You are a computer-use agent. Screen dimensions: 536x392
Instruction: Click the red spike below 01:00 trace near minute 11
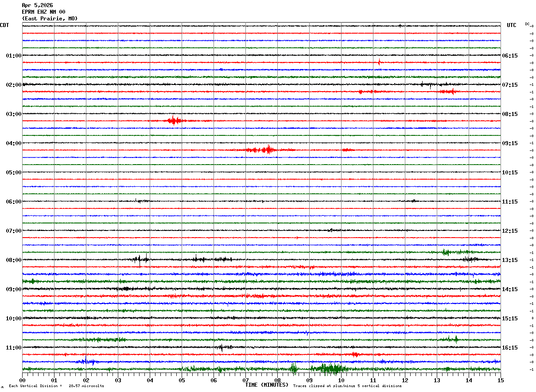coord(379,62)
